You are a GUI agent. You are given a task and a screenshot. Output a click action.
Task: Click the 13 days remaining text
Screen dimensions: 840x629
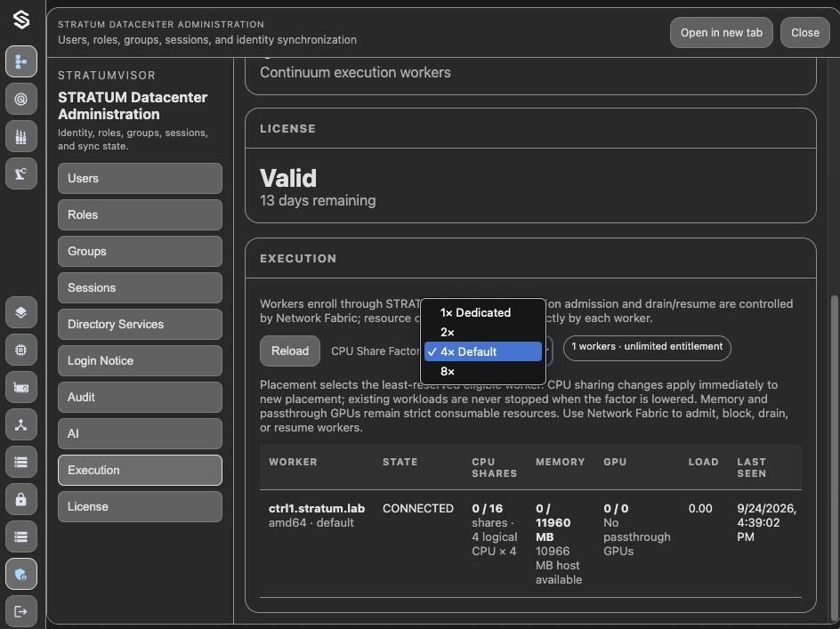tap(318, 201)
